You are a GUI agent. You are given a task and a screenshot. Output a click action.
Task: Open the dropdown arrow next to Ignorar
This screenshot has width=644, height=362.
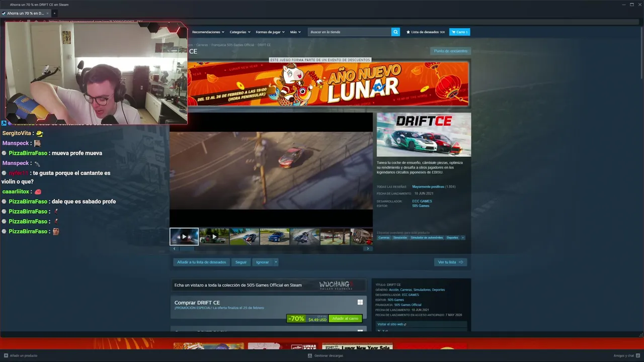(276, 262)
